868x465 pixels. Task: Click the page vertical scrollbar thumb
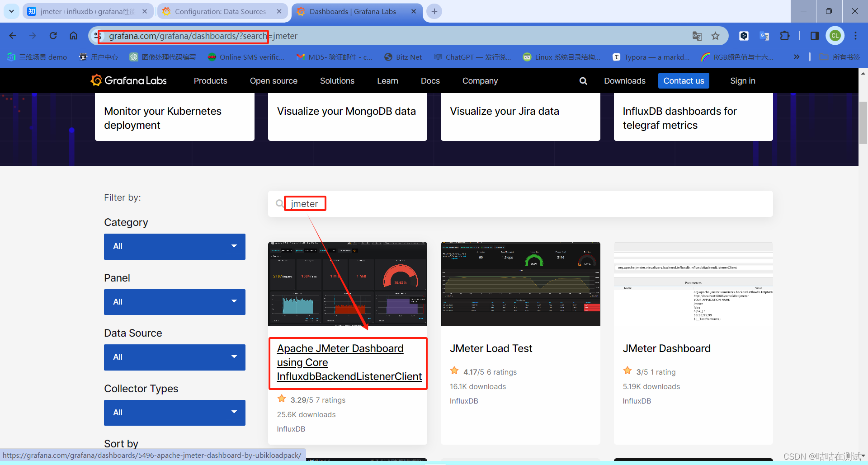[x=863, y=122]
